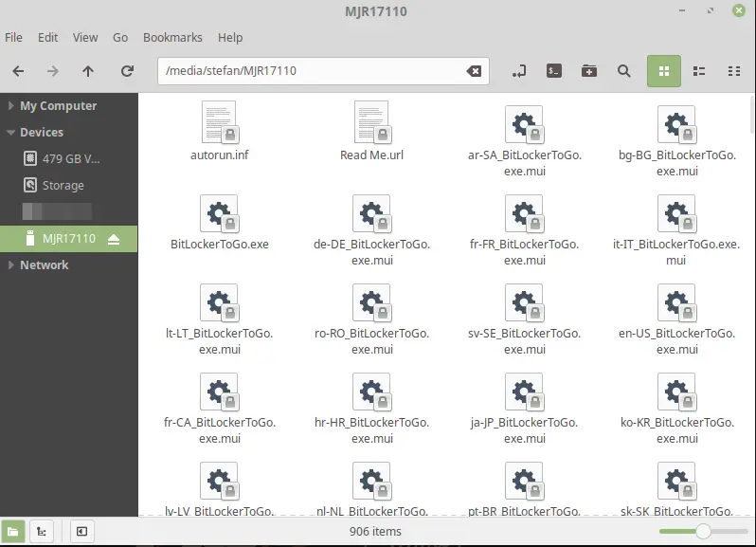Open the Help menu
This screenshot has width=756, height=547.
(x=230, y=38)
